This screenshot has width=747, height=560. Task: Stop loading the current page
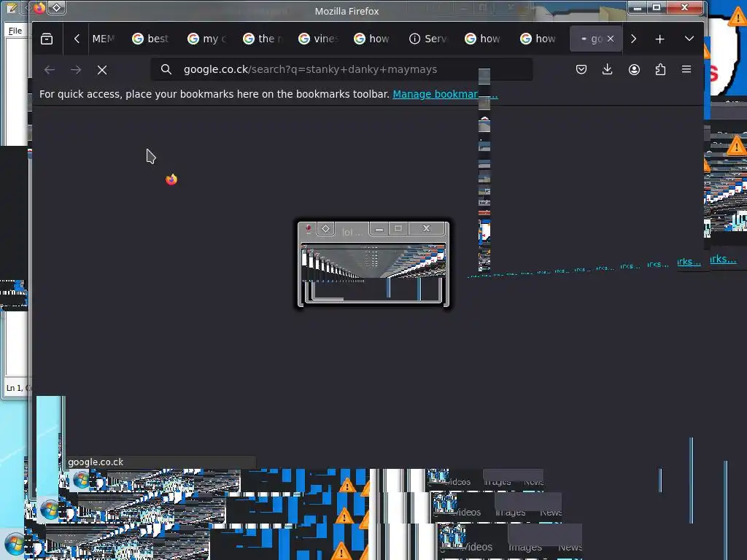coord(102,70)
